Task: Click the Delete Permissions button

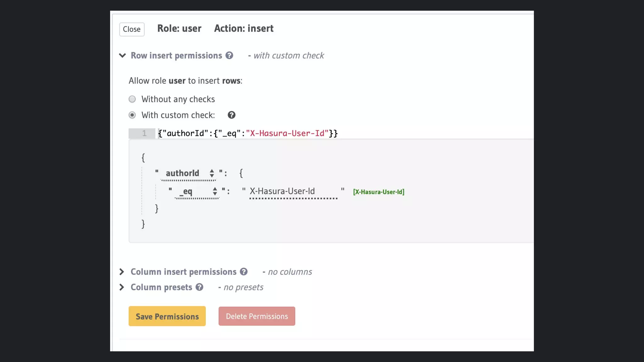Action: click(257, 316)
